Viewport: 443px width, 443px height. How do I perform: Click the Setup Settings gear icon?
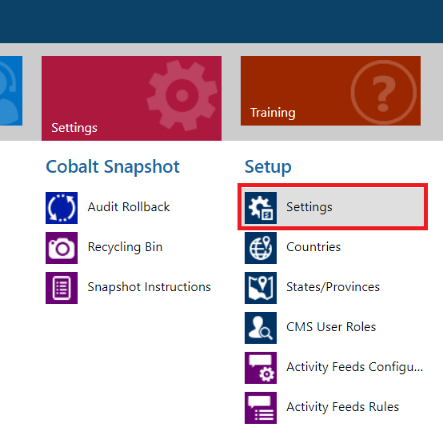pyautogui.click(x=261, y=208)
